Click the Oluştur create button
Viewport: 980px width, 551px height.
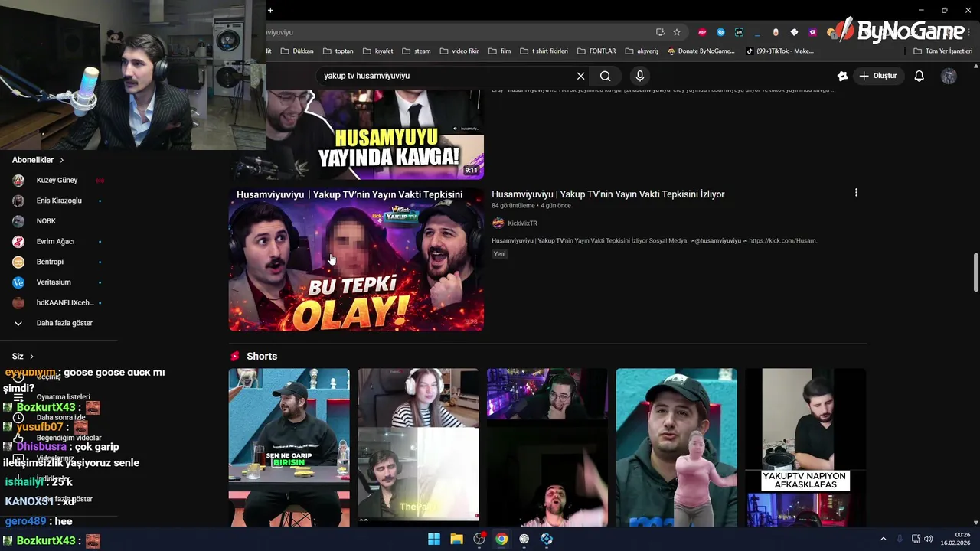pos(878,76)
